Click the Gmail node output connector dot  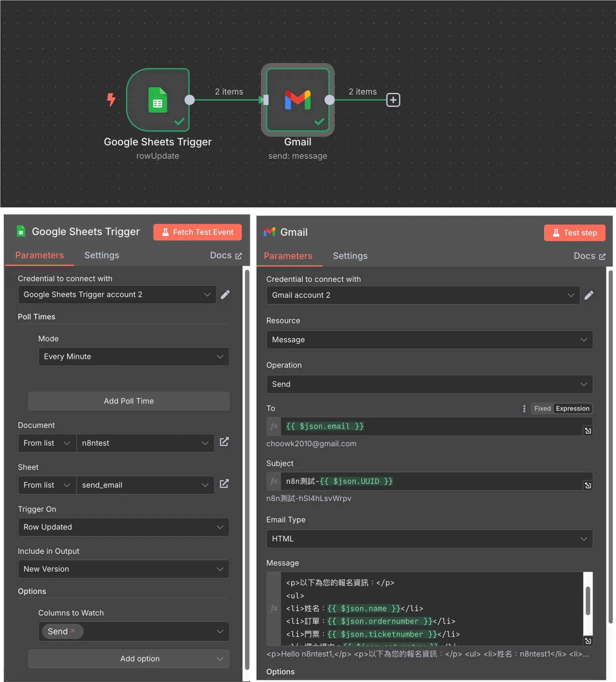click(329, 100)
